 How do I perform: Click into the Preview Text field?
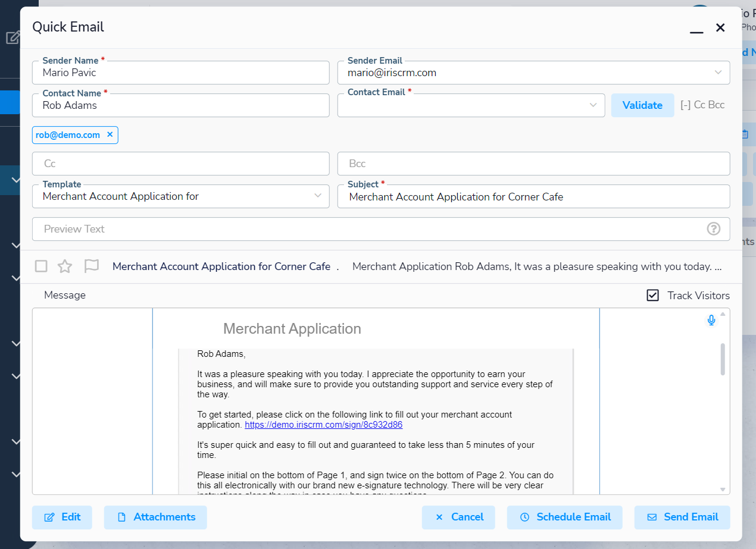pyautogui.click(x=369, y=229)
